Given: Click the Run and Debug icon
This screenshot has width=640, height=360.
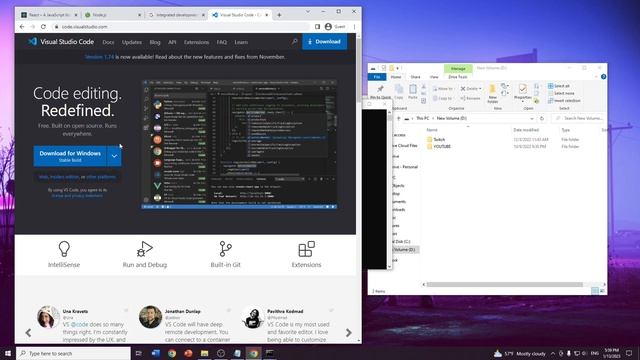Looking at the screenshot, I should [x=144, y=249].
